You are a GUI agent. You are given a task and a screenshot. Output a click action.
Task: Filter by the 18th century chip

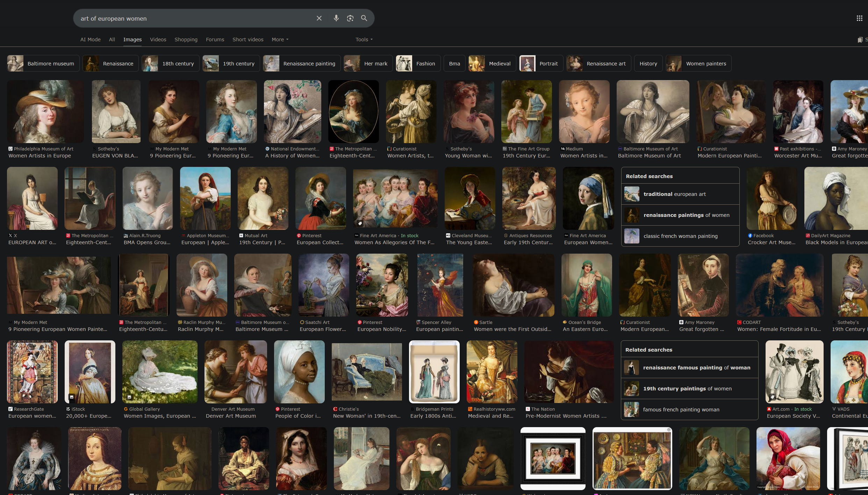(x=171, y=64)
